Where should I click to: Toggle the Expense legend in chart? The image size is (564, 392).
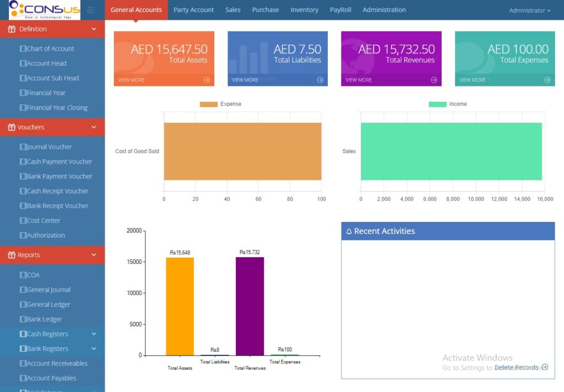220,104
